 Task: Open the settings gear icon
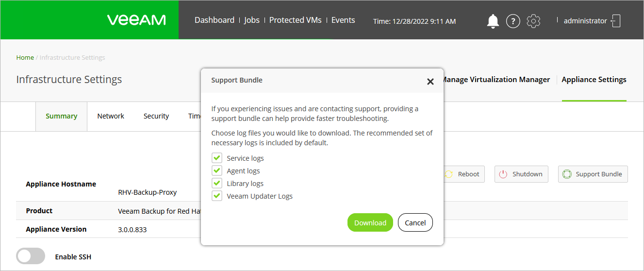pyautogui.click(x=533, y=21)
